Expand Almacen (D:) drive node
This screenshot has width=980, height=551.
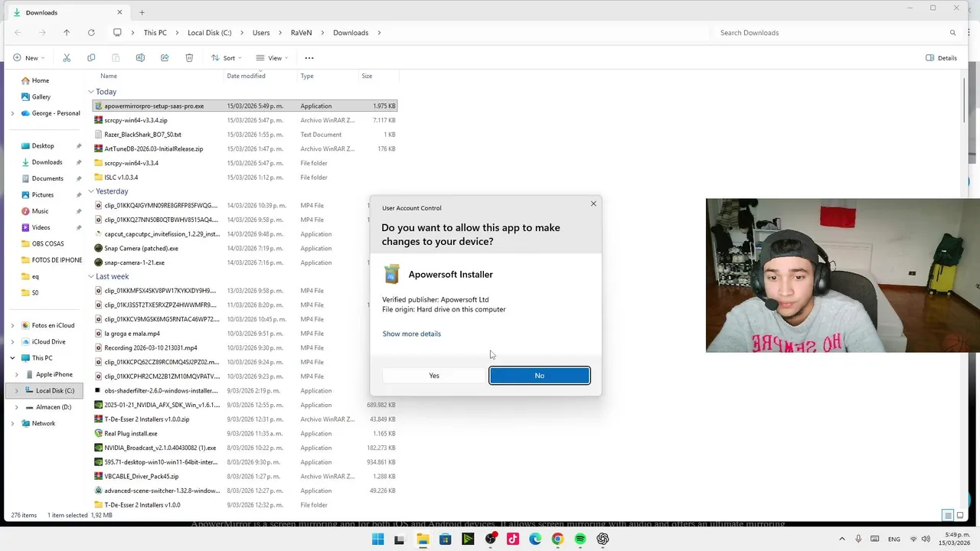[18, 407]
